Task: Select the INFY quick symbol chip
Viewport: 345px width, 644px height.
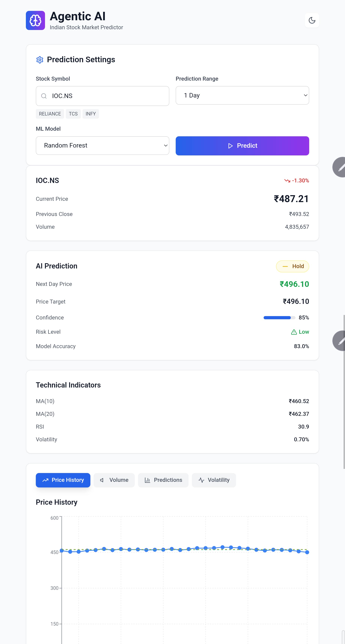Action: pyautogui.click(x=91, y=114)
